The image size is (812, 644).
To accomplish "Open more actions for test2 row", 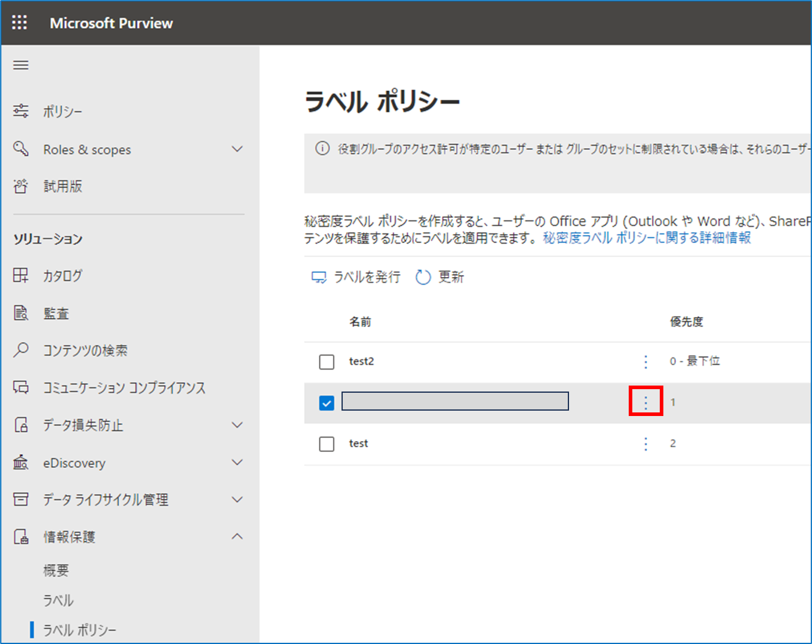I will [645, 362].
